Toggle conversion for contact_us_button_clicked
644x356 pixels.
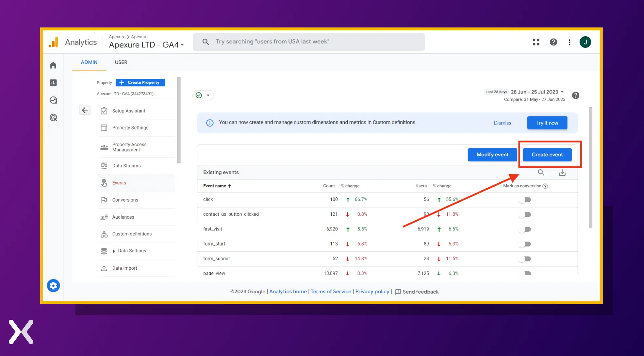[x=525, y=214]
